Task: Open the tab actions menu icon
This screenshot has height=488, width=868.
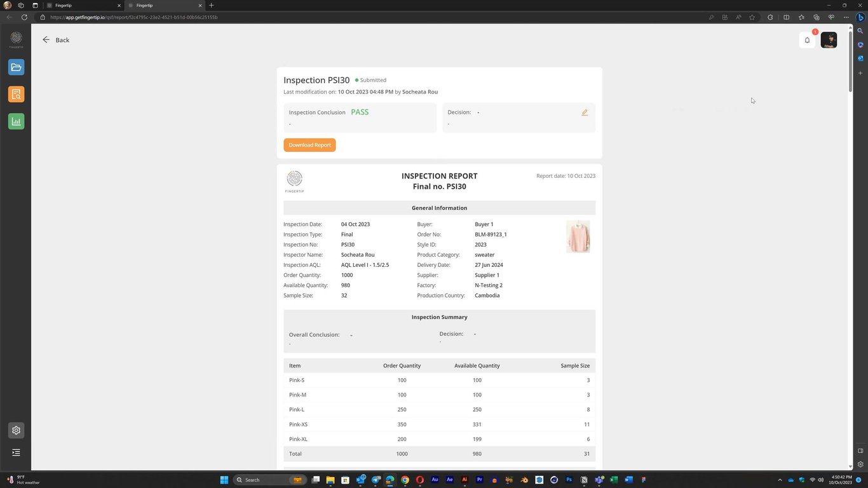Action: point(35,6)
